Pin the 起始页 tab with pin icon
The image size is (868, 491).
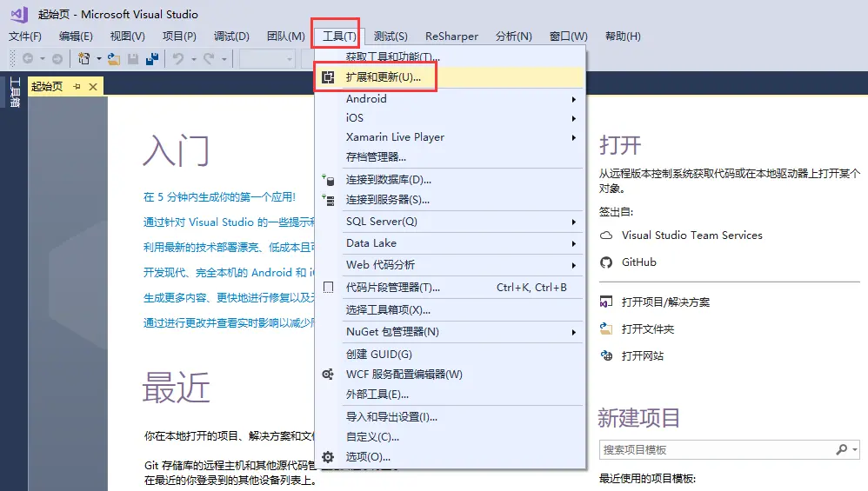(77, 86)
